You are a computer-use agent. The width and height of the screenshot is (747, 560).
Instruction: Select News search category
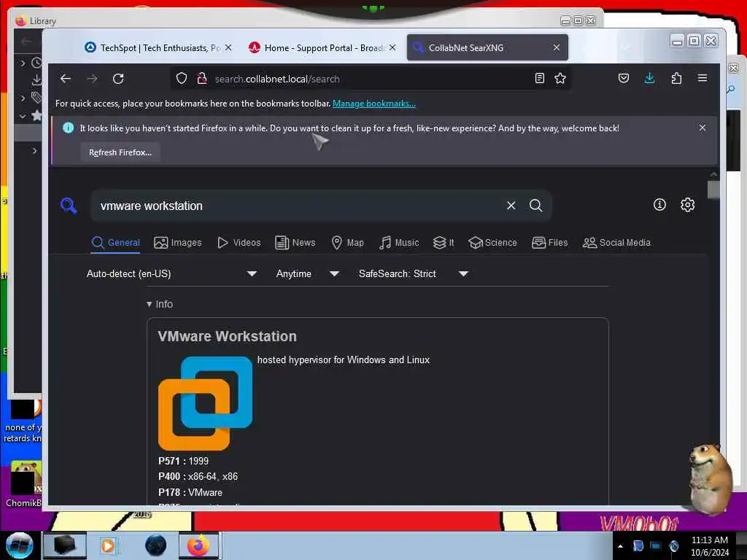pyautogui.click(x=295, y=242)
